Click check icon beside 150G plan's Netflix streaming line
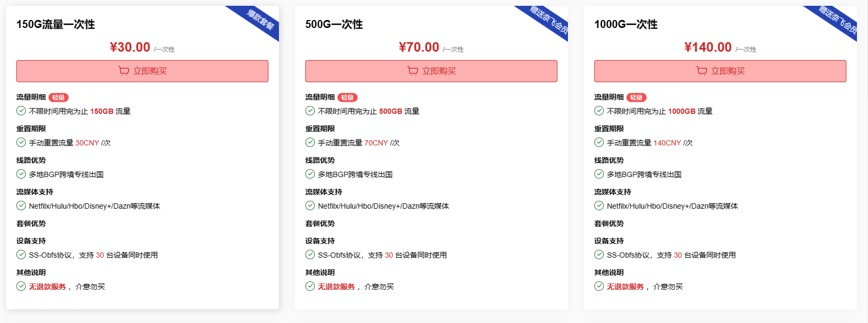Viewport: 868px width, 323px height. (x=21, y=205)
